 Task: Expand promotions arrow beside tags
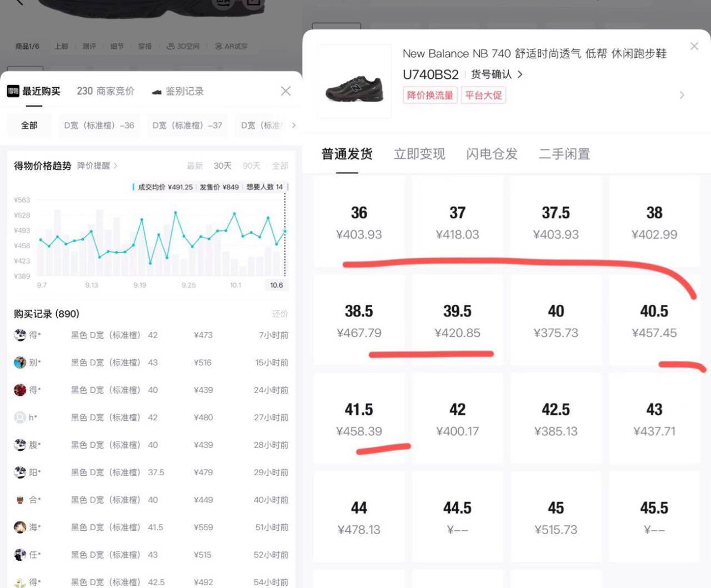pos(682,95)
